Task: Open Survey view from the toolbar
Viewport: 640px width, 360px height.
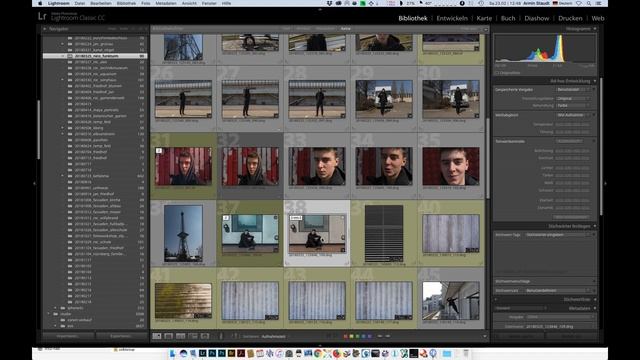Action: pos(193,336)
